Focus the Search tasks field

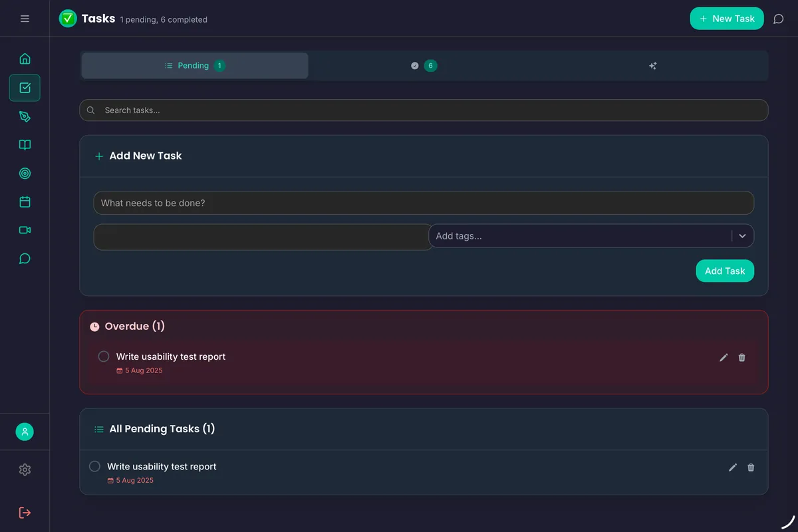tap(424, 110)
